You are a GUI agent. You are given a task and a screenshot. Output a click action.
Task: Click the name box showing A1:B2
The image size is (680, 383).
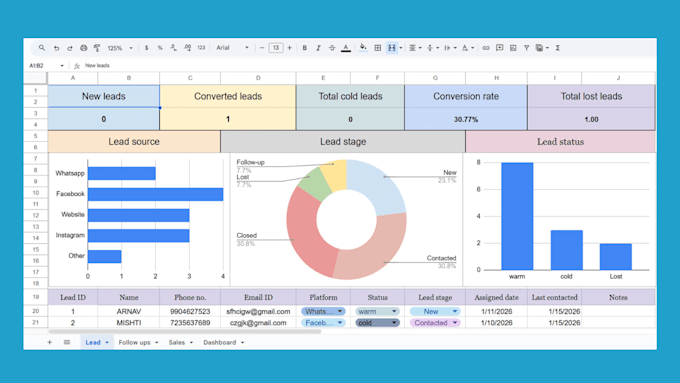[46, 65]
